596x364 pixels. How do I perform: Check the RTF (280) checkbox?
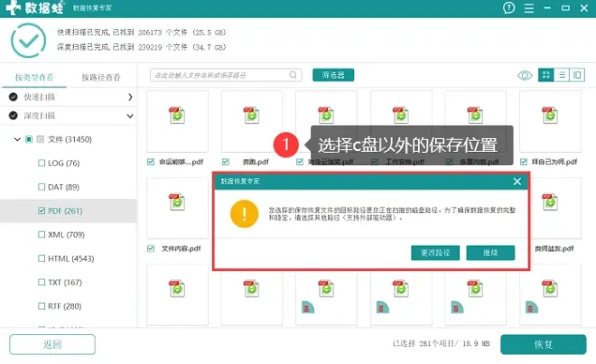coord(42,306)
